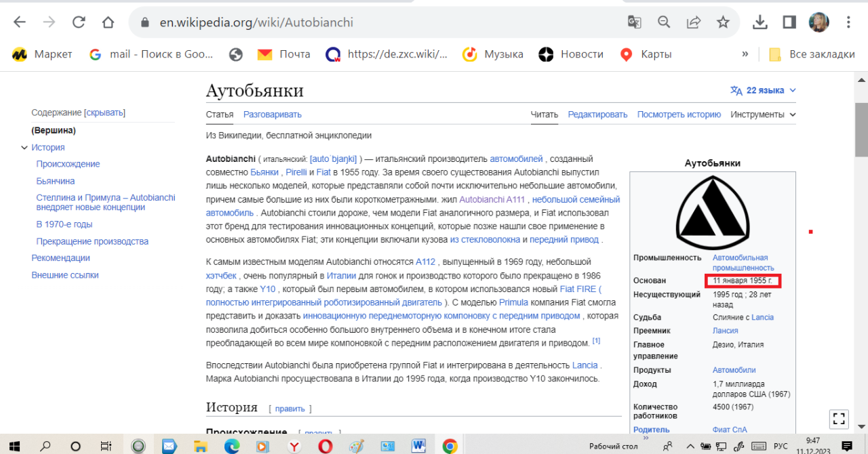Collapse the История section chevron in sidebar
The height and width of the screenshot is (454, 868).
point(24,147)
